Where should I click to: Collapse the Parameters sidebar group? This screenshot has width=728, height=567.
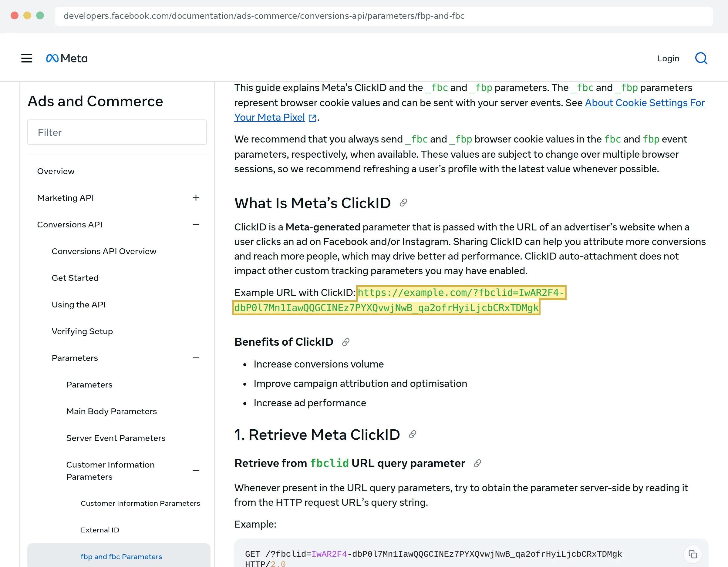(x=196, y=358)
